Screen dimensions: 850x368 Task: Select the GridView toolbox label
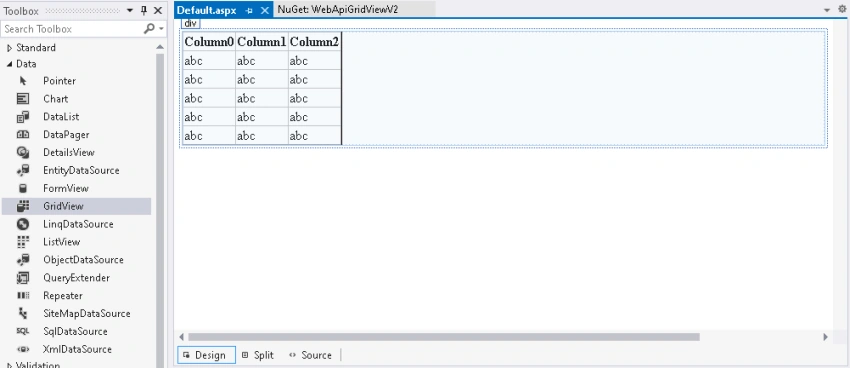[x=63, y=206]
